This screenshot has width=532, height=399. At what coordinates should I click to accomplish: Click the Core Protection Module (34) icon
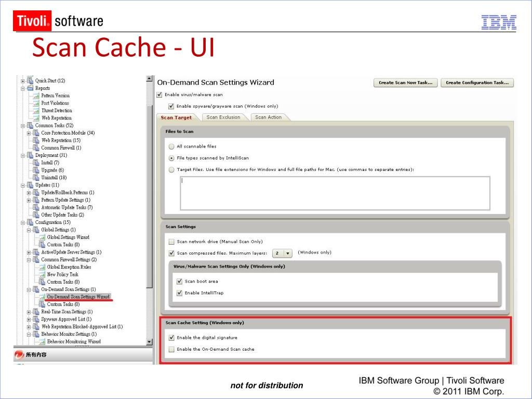(36, 132)
